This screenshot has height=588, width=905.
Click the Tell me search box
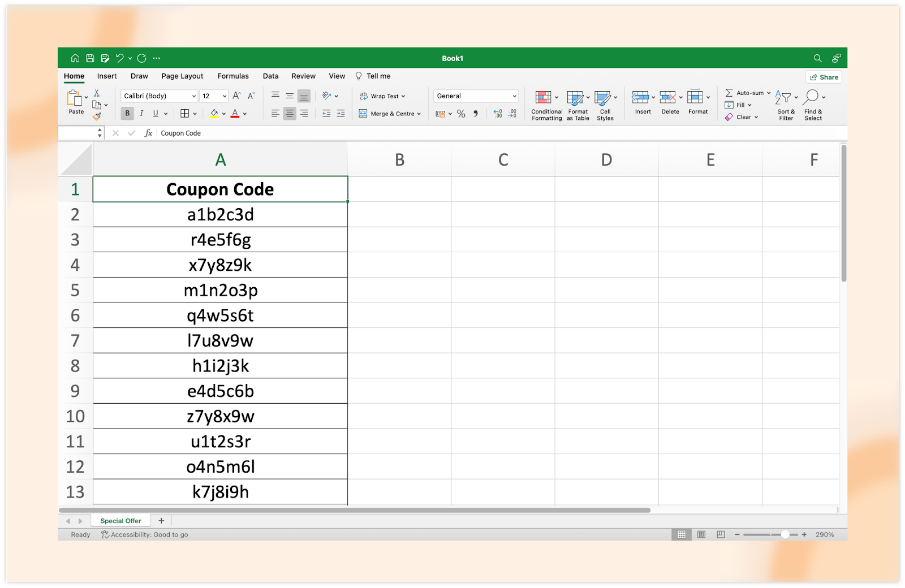373,76
